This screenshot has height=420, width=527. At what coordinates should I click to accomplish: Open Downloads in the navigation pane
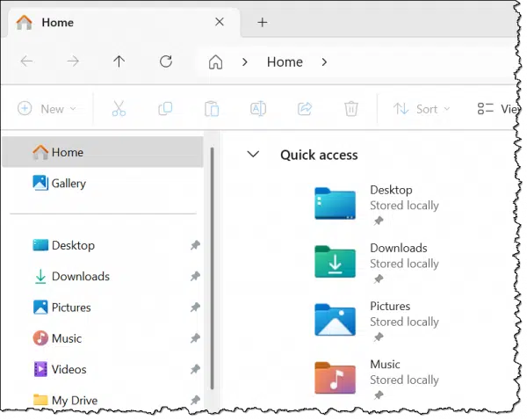pyautogui.click(x=103, y=276)
